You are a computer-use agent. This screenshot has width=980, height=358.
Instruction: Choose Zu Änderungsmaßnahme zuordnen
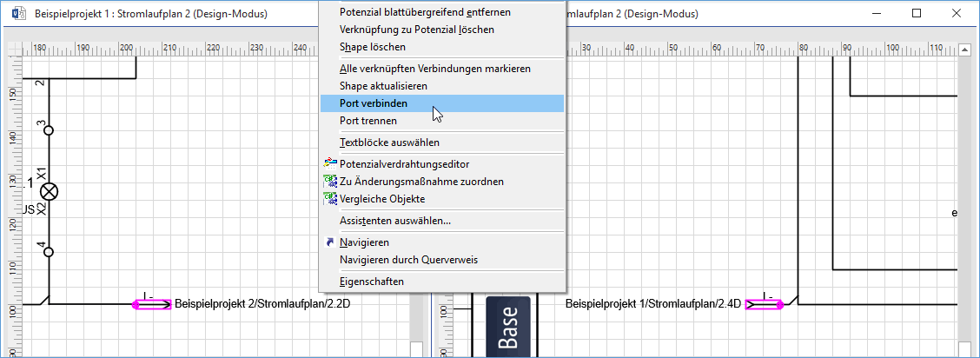[421, 182]
